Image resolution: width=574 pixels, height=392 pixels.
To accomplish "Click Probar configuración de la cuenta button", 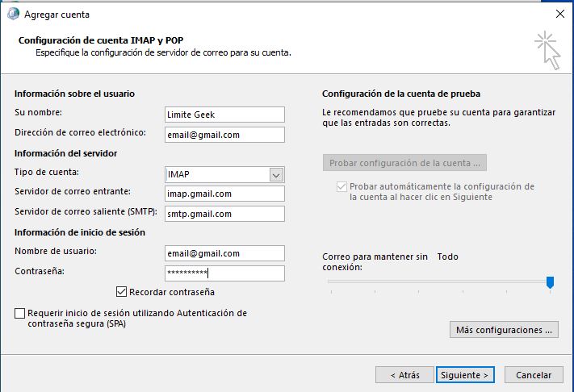I will pos(404,163).
